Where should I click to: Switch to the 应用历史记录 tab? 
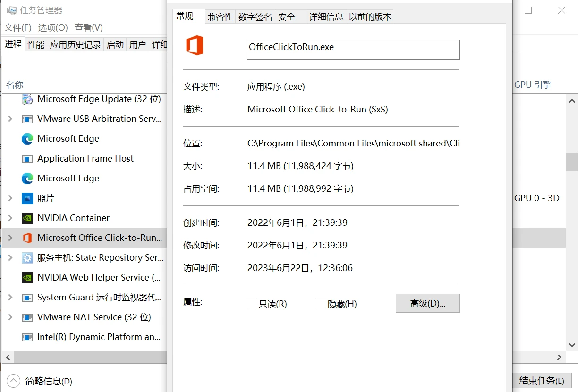(76, 44)
